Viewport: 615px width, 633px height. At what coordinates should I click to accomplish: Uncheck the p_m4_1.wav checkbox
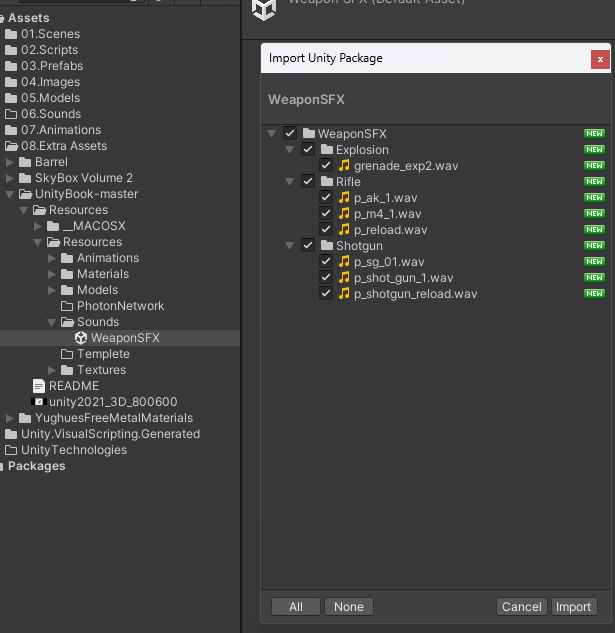pyautogui.click(x=326, y=214)
